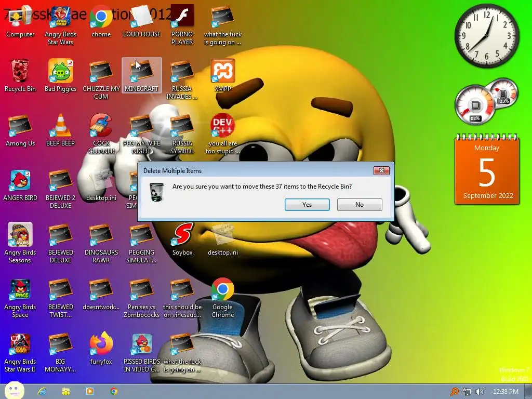
Task: Select the MINECRAFT shortcut icon
Action: coord(141,76)
